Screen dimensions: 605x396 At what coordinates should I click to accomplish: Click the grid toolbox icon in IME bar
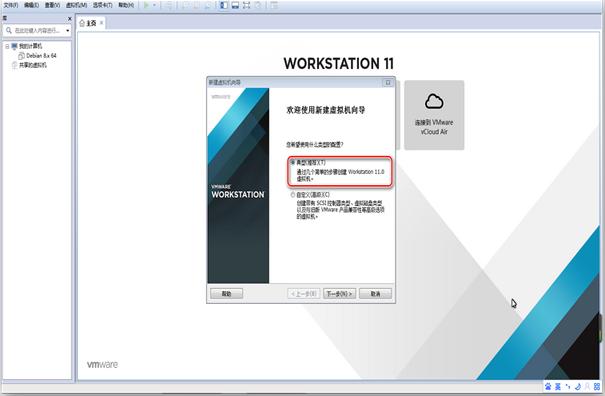point(597,386)
